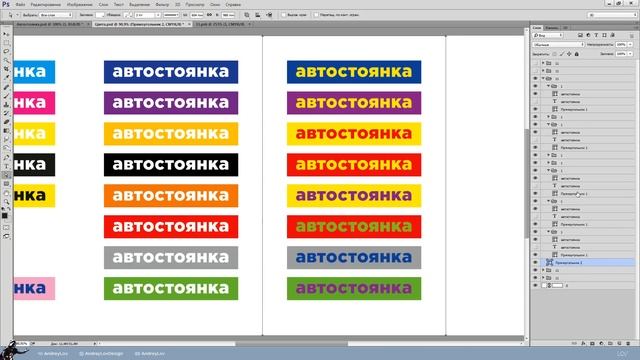Image resolution: width=640 pixels, height=360 pixels.
Task: Select the Horizontal Type tool
Action: point(6,167)
